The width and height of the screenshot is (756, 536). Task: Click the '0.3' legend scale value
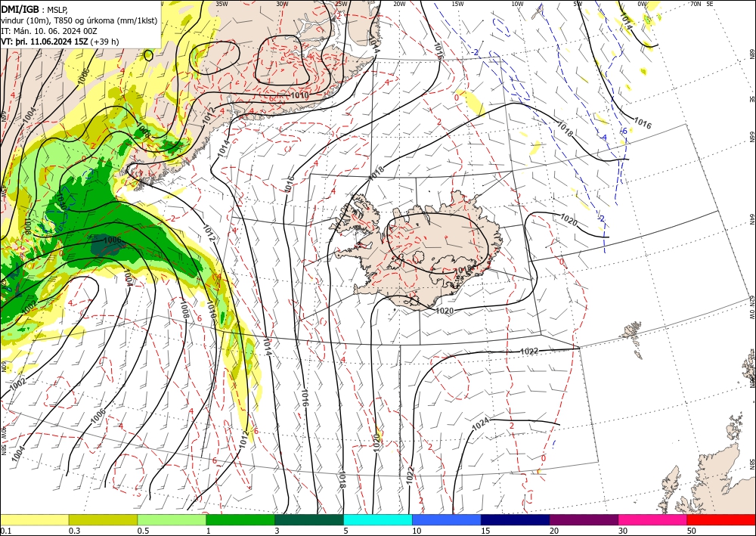click(x=74, y=531)
